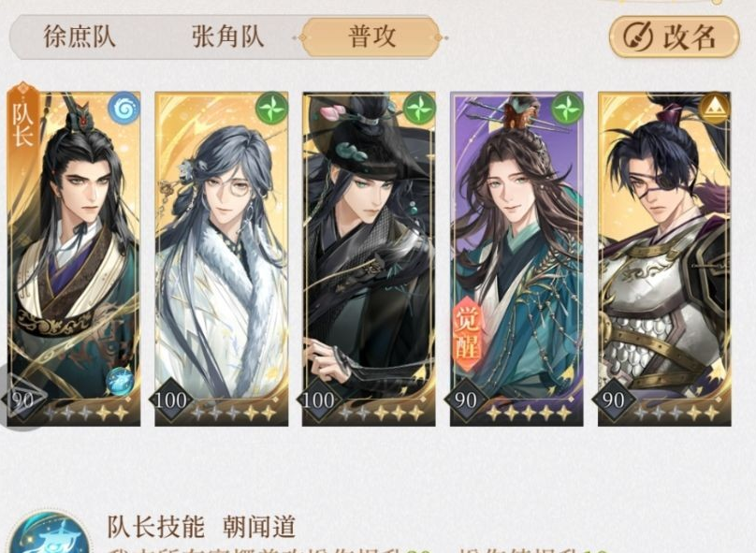Viewport: 756px width, 553px height.
Task: Click the green leaf icon on third card
Action: (x=419, y=108)
